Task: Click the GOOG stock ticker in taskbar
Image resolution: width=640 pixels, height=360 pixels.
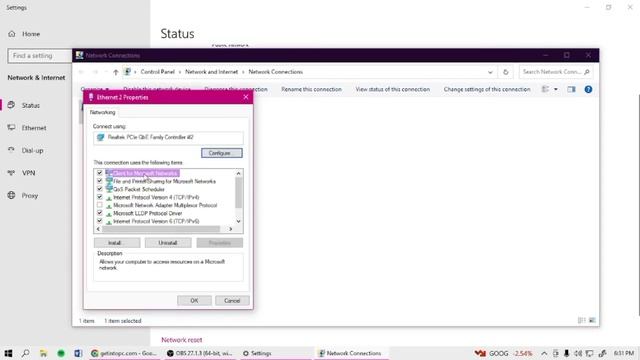Action: [x=503, y=353]
